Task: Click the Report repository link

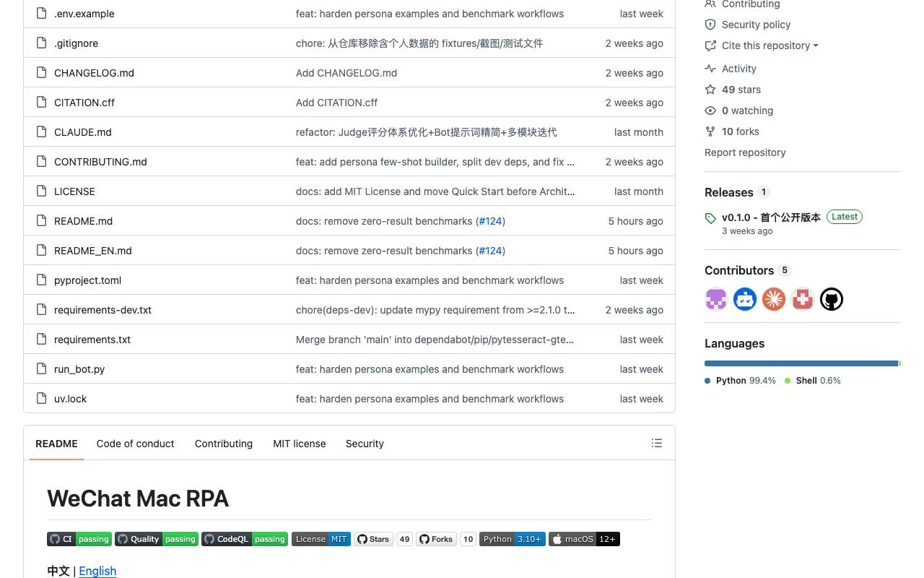Action: click(745, 152)
